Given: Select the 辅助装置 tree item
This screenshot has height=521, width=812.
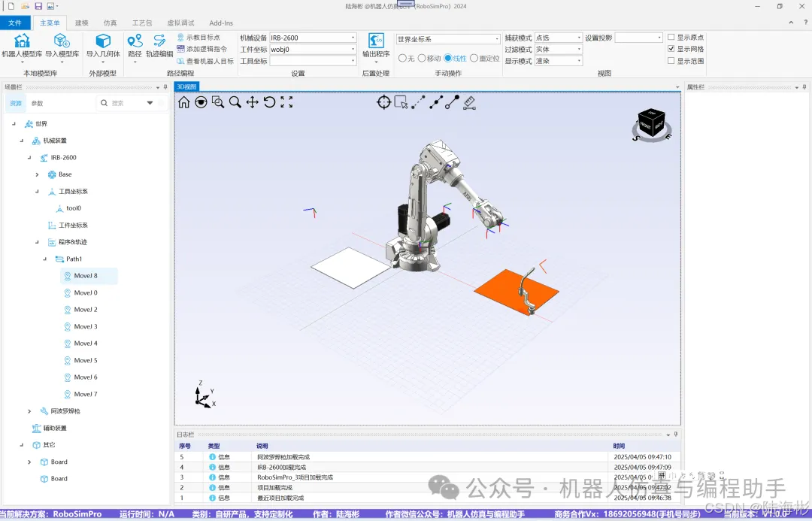Looking at the screenshot, I should 54,429.
